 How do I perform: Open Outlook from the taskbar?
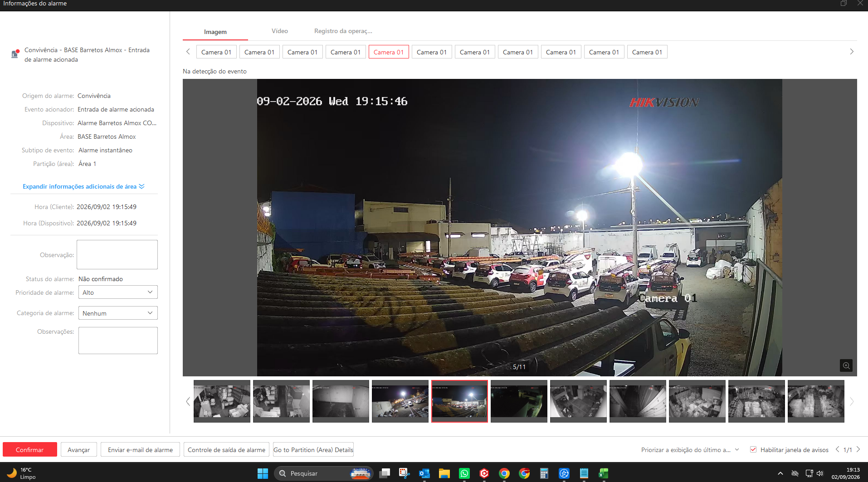click(x=424, y=473)
